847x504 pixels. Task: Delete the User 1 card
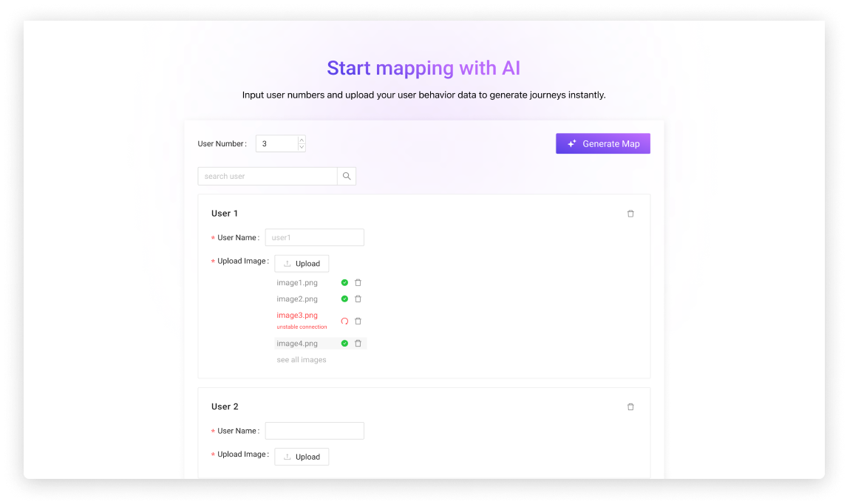tap(630, 214)
